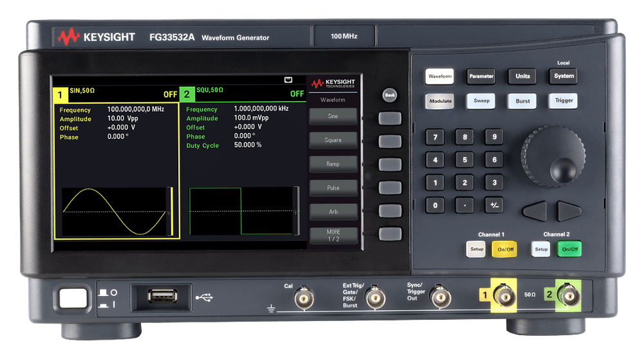Select the Pulse waveform softkey
644x359 pixels.
pos(333,188)
